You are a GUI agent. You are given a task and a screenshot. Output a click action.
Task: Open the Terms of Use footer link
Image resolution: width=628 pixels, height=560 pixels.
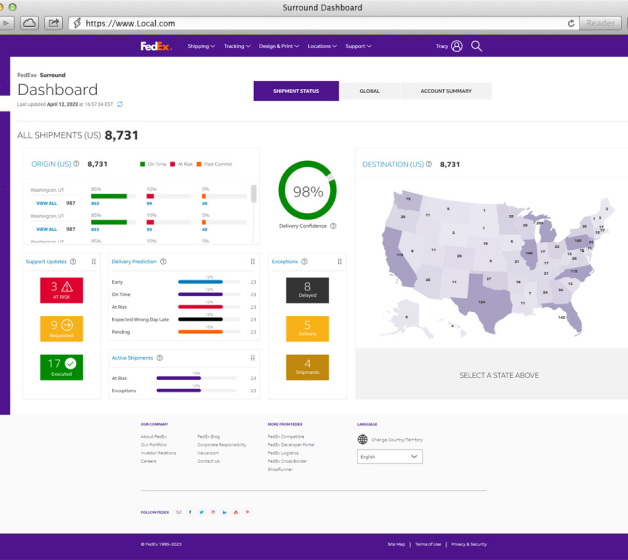428,544
